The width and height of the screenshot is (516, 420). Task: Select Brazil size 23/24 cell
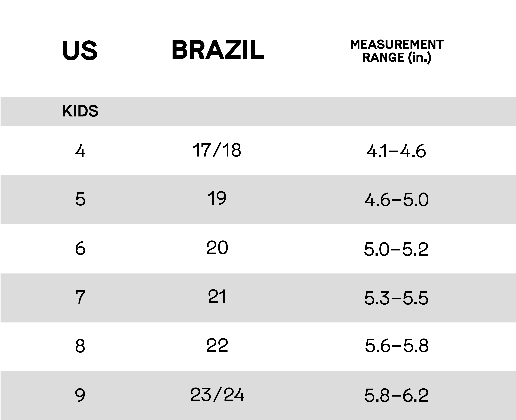point(217,395)
